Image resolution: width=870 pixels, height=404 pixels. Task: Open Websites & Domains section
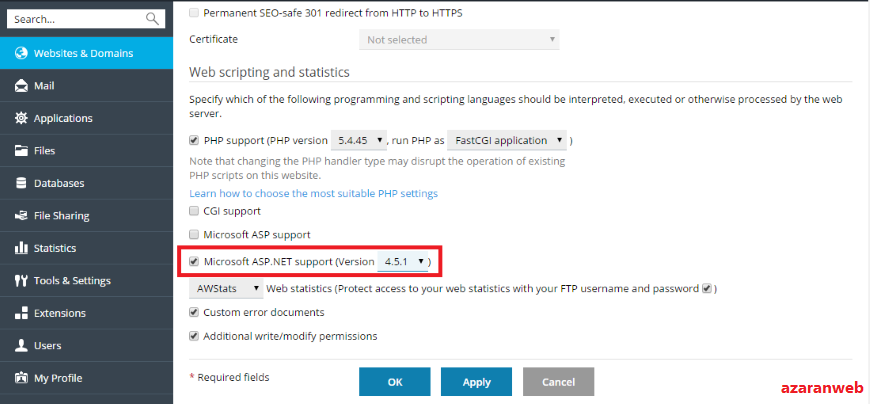click(x=87, y=53)
